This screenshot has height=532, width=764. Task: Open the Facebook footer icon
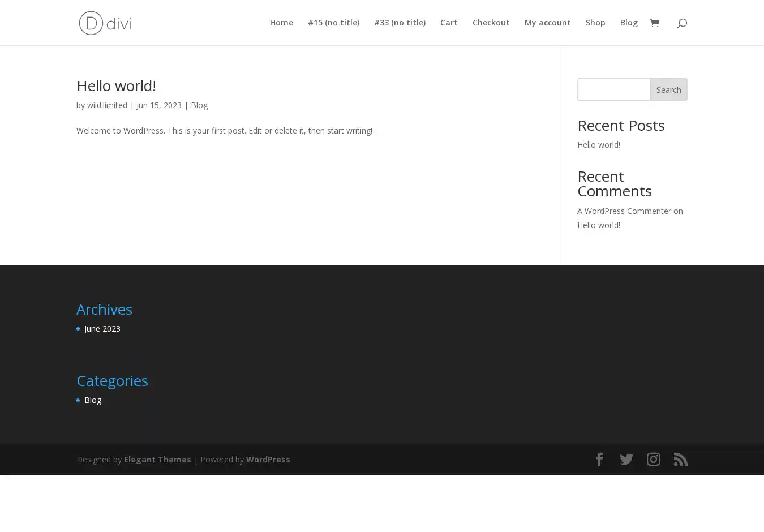coord(599,460)
